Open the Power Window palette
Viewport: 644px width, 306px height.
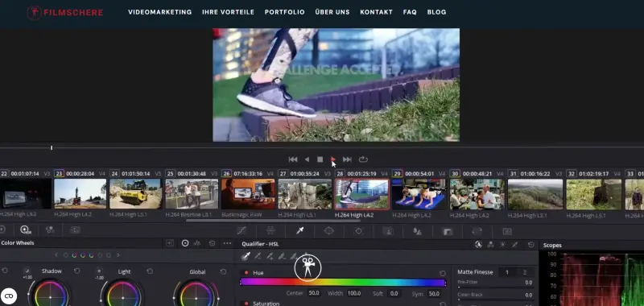[x=329, y=231]
